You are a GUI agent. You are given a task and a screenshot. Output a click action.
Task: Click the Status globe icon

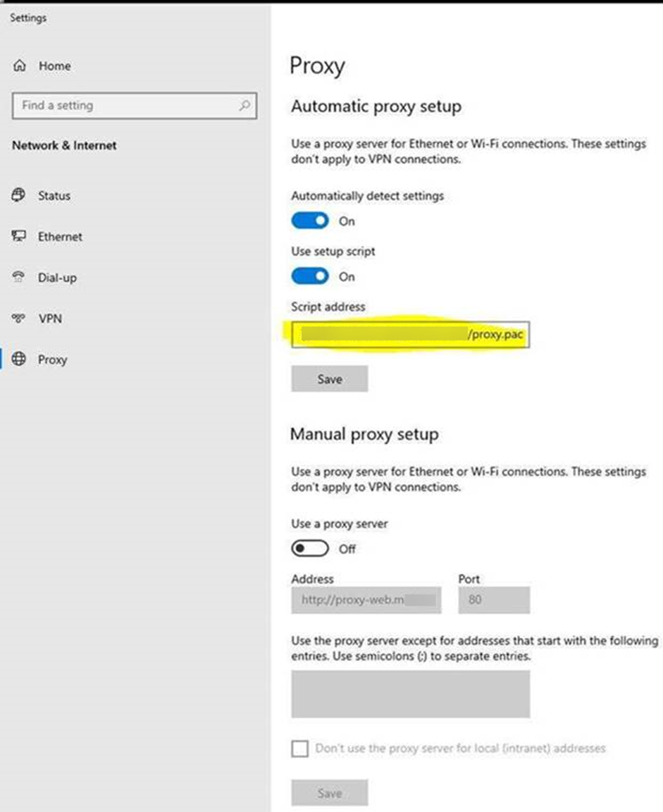pos(19,195)
